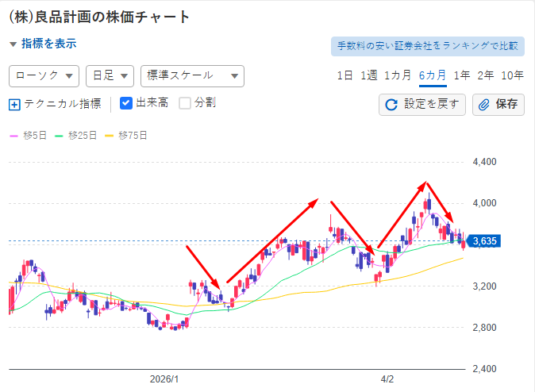
Task: Click the 移5日 pink legend swatch
Action: 13,136
